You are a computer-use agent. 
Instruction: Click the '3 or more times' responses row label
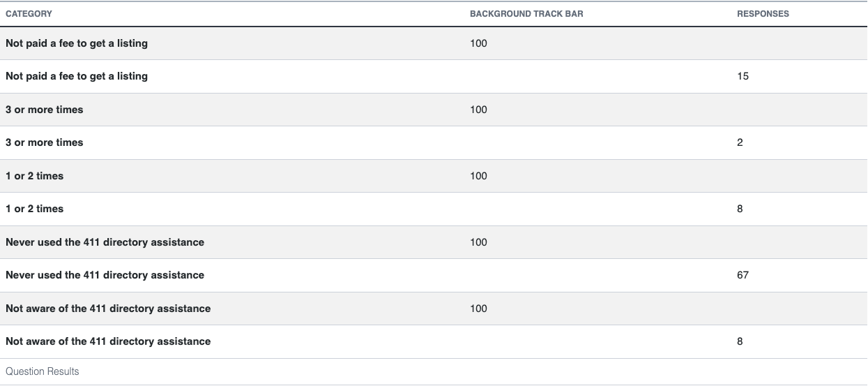click(x=45, y=142)
